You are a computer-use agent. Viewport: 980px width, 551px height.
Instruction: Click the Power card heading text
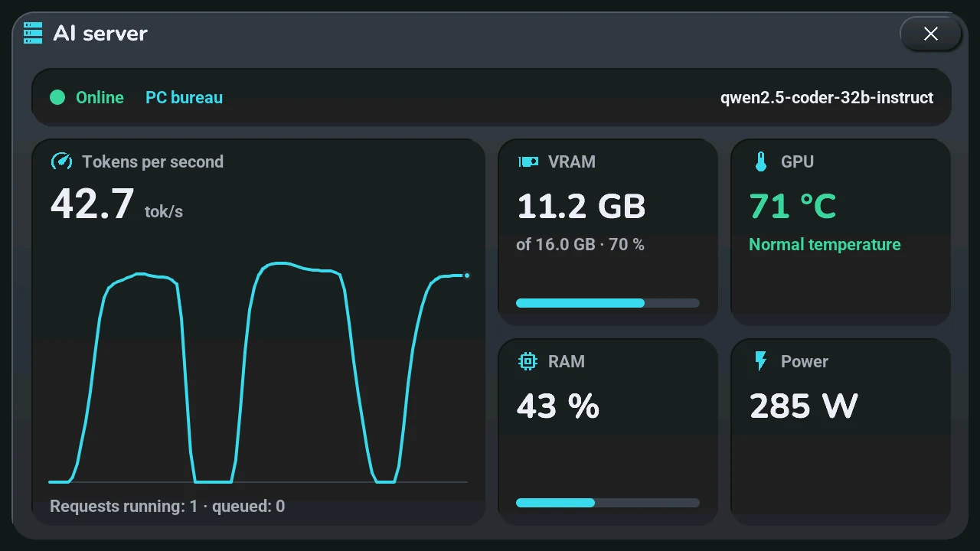[805, 361]
